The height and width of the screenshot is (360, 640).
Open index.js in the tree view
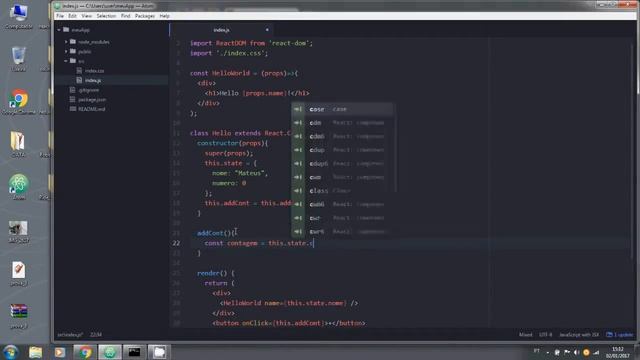[93, 80]
